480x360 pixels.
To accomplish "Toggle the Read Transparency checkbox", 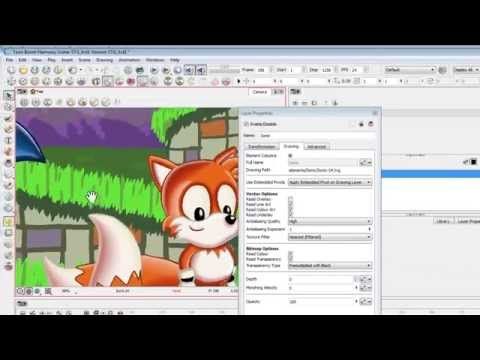I will tap(290, 259).
